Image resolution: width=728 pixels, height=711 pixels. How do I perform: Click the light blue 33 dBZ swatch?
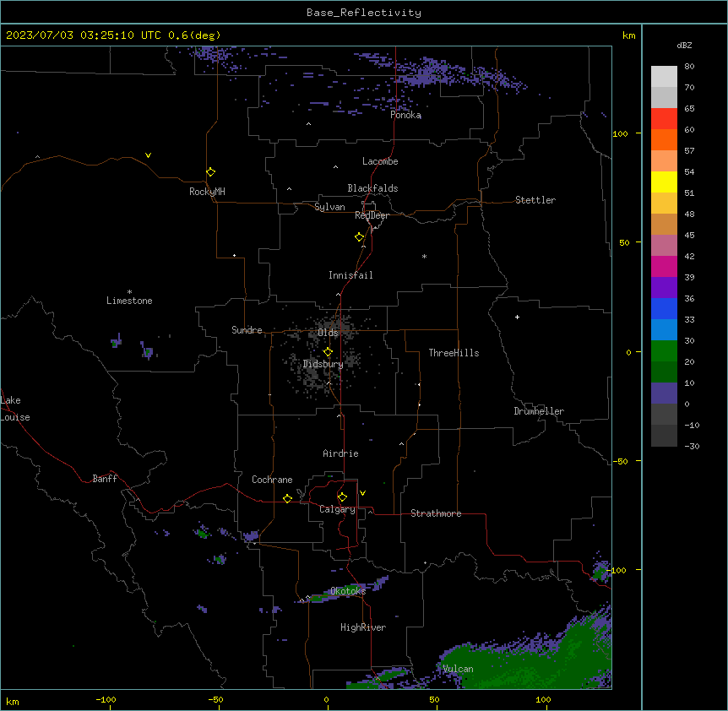point(664,329)
